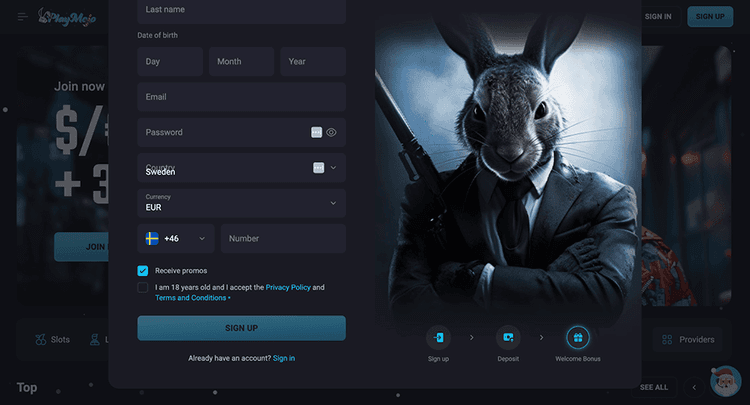Expand the Country dropdown arrow

coord(333,168)
